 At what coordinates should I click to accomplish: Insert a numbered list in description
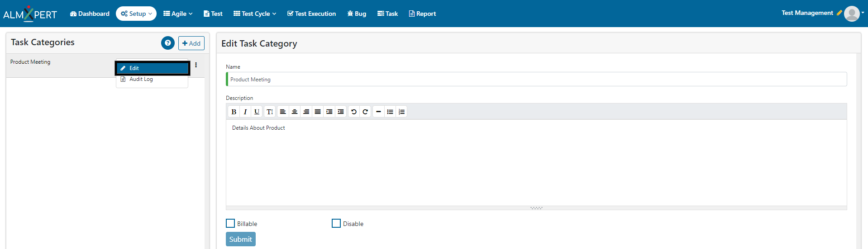[401, 112]
